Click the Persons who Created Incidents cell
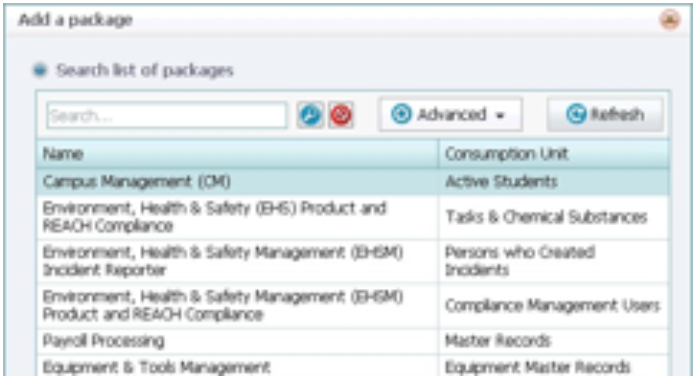Image resolution: width=697 pixels, height=382 pixels. tap(554, 261)
